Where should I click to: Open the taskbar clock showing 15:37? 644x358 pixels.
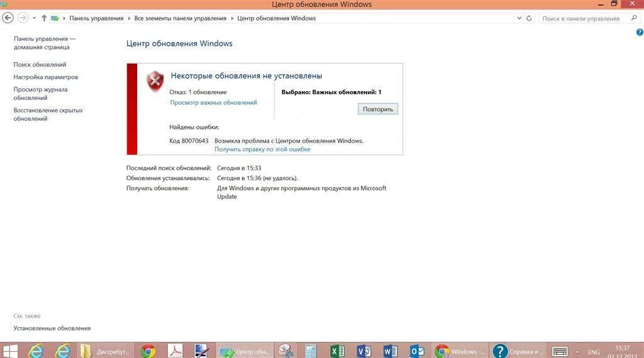(623, 352)
